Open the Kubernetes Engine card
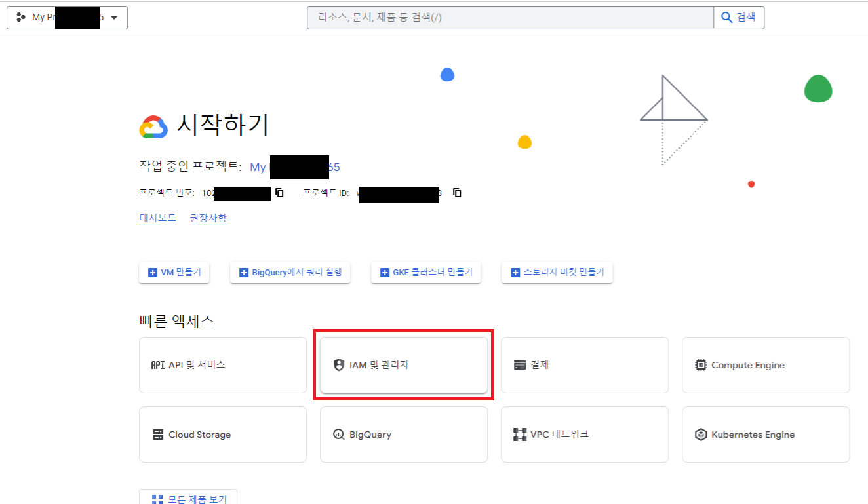 click(766, 435)
